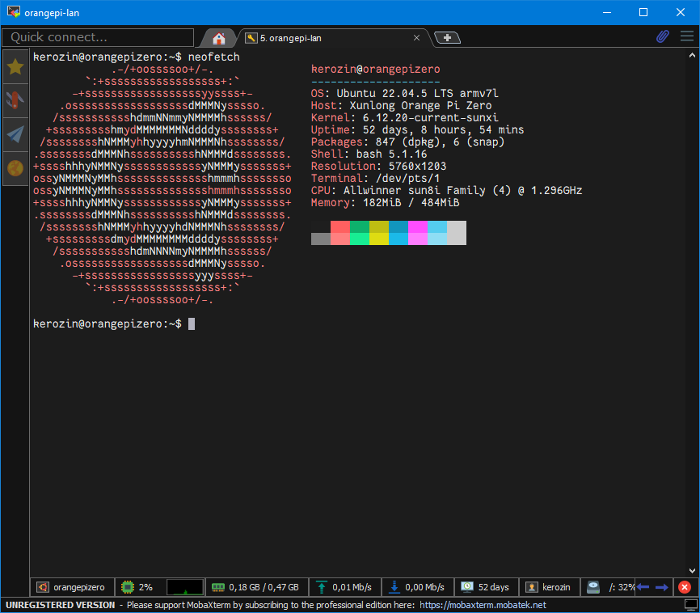Click the CPU Allwinner sun8i line
Viewport: 700px width, 613px height.
click(446, 190)
